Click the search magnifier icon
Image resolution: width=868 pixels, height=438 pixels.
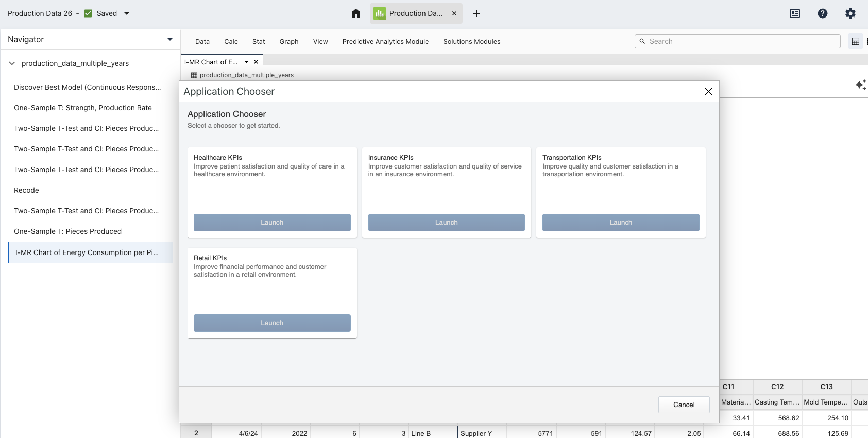pos(642,41)
